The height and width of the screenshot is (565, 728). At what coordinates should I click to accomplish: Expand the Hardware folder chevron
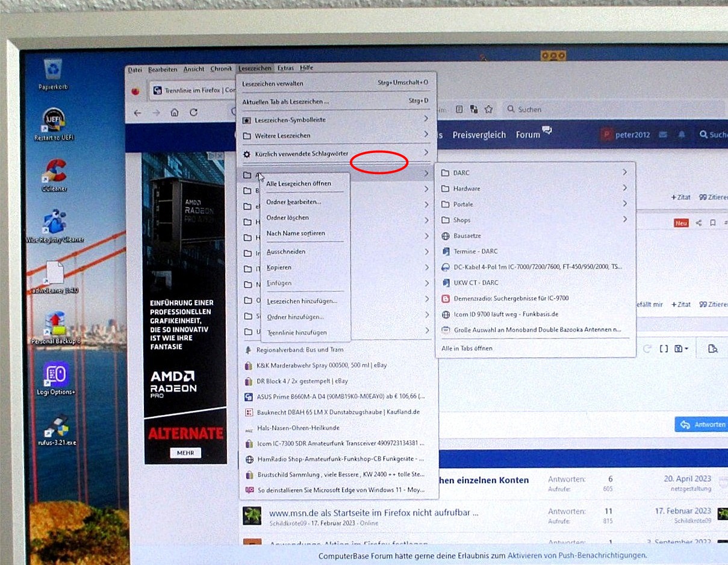(624, 188)
